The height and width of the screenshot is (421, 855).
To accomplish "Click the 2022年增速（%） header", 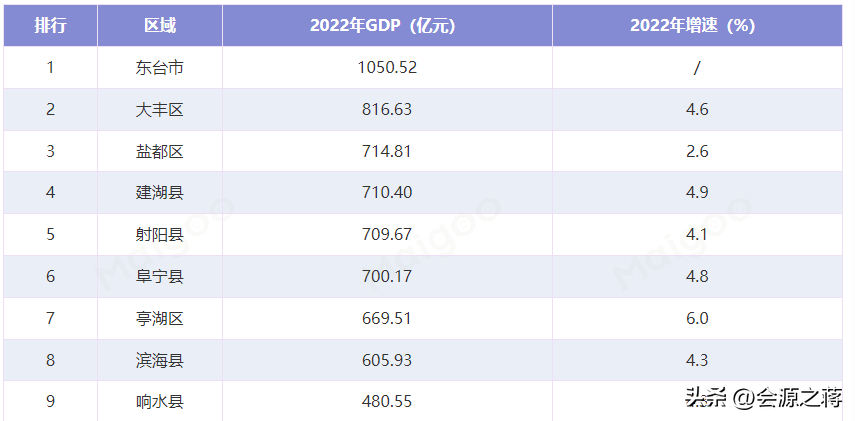I will tap(697, 26).
